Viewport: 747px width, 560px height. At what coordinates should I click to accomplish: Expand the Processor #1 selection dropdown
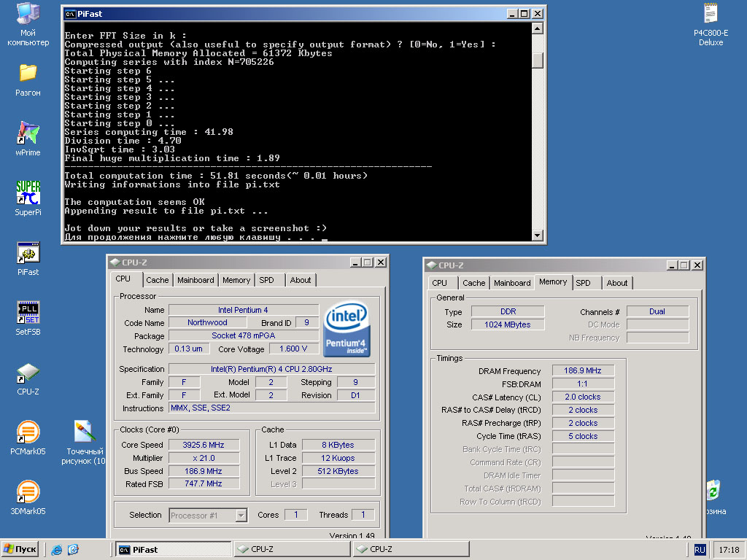241,516
